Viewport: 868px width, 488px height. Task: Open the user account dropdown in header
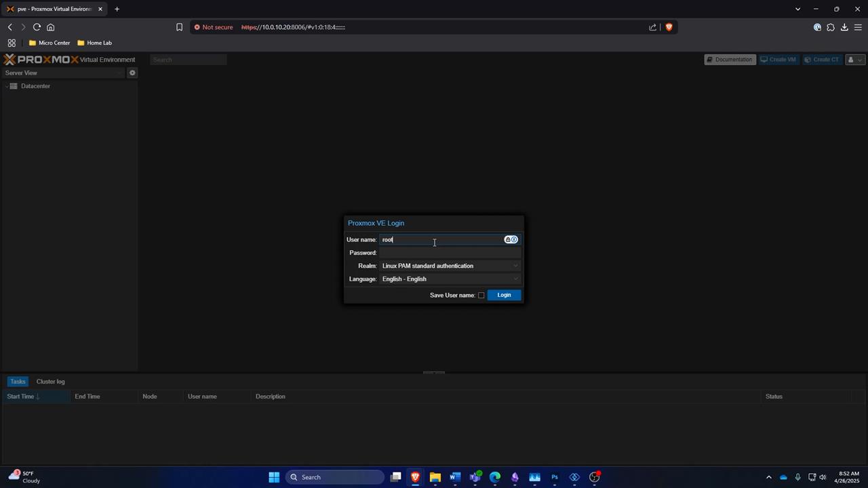(854, 60)
